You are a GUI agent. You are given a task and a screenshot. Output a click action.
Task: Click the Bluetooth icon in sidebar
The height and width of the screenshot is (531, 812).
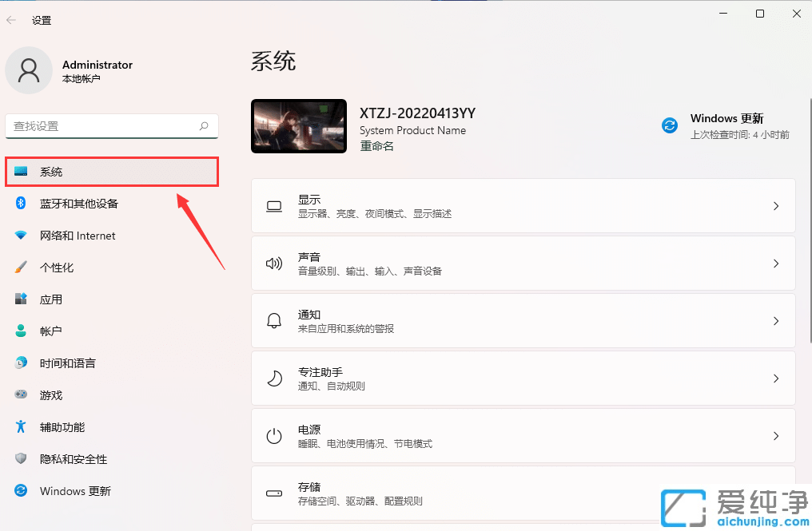pyautogui.click(x=21, y=203)
